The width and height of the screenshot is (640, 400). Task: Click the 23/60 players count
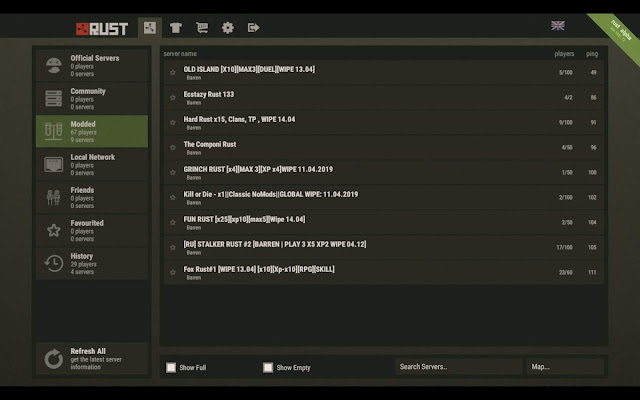coord(566,272)
